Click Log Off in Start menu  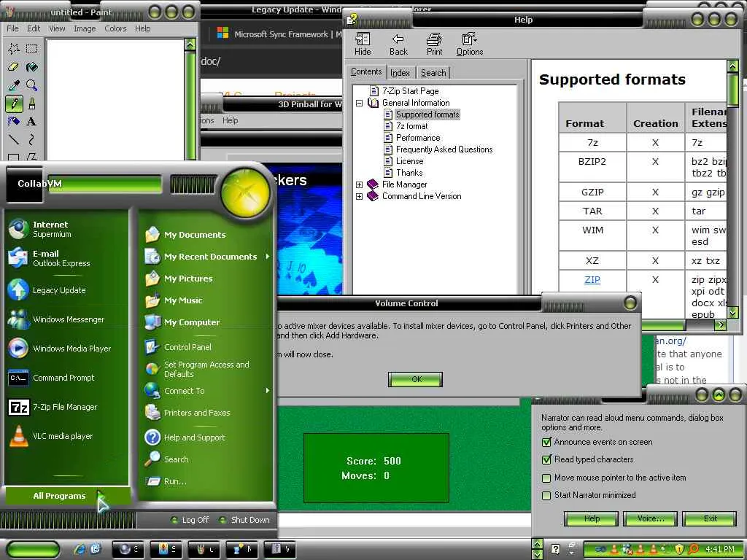(x=190, y=520)
